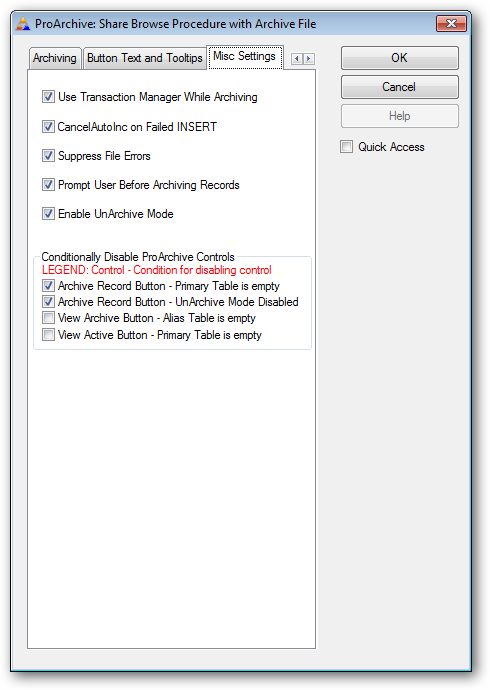Click the ProArchive icon in the title bar
Screen dimensions: 490x690
[x=22, y=24]
